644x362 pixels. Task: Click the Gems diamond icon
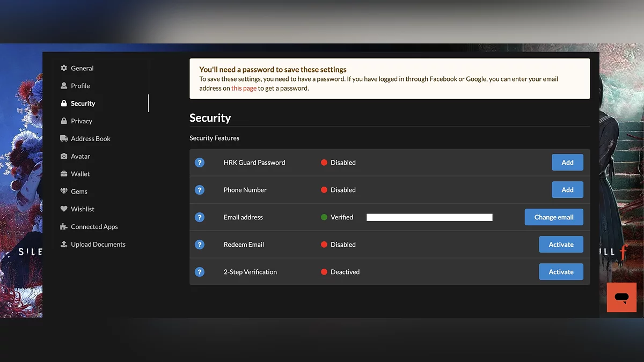(64, 191)
